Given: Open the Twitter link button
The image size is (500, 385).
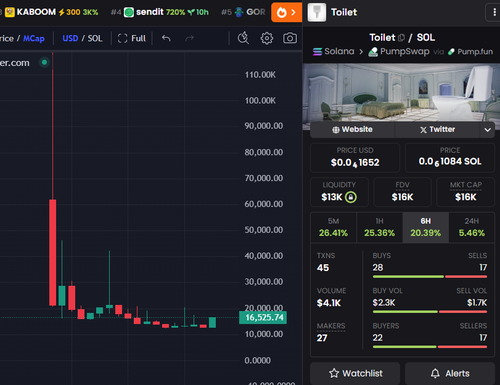Looking at the screenshot, I should pyautogui.click(x=437, y=130).
